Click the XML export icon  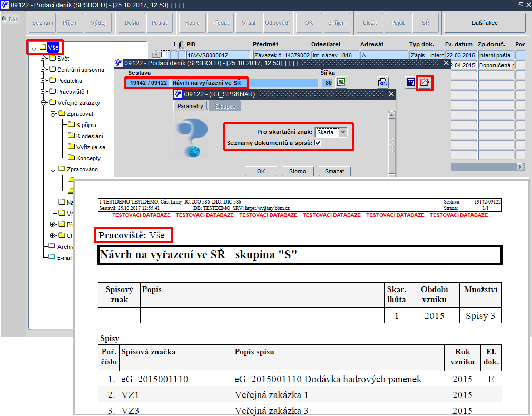coord(383,82)
